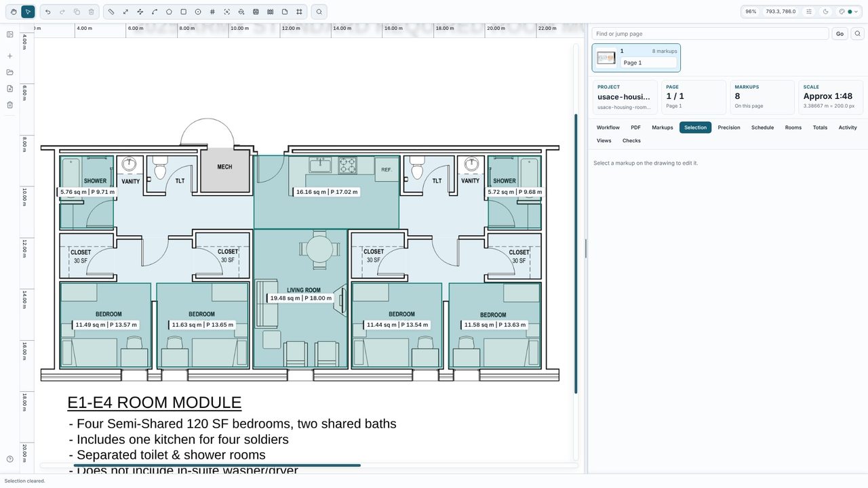Open the palette theme icon
This screenshot has height=488, width=868.
pyautogui.click(x=842, y=12)
